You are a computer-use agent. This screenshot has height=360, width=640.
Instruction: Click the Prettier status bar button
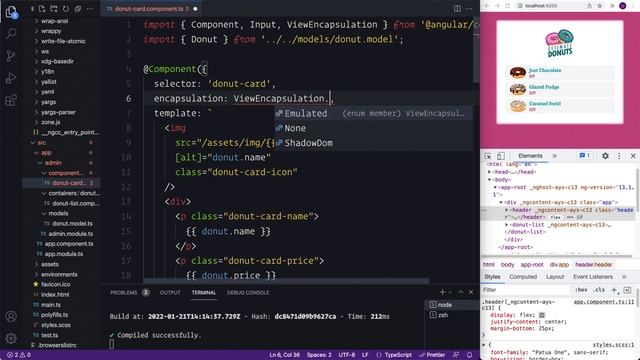(432, 355)
